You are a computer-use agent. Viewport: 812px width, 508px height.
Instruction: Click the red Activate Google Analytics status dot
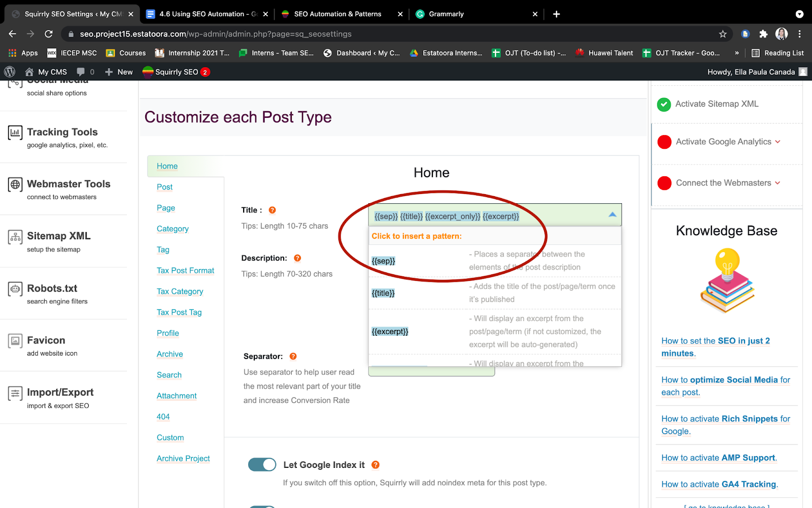(664, 142)
